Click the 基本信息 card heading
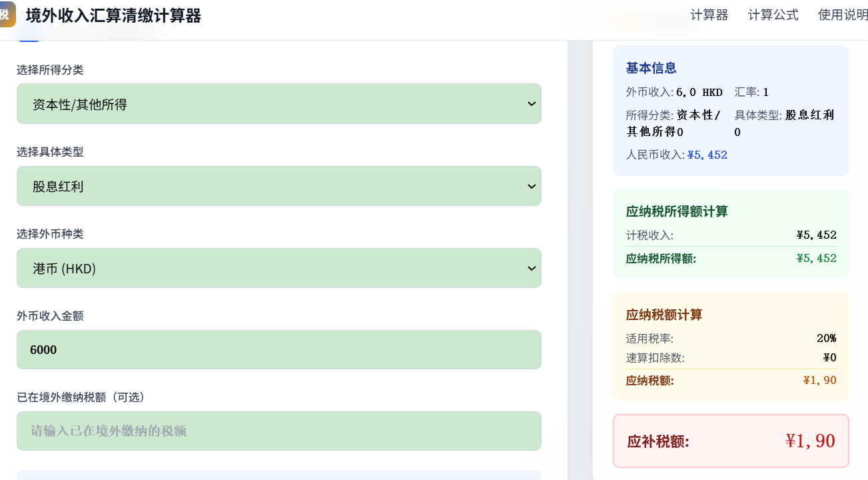This screenshot has height=480, width=868. coord(651,68)
